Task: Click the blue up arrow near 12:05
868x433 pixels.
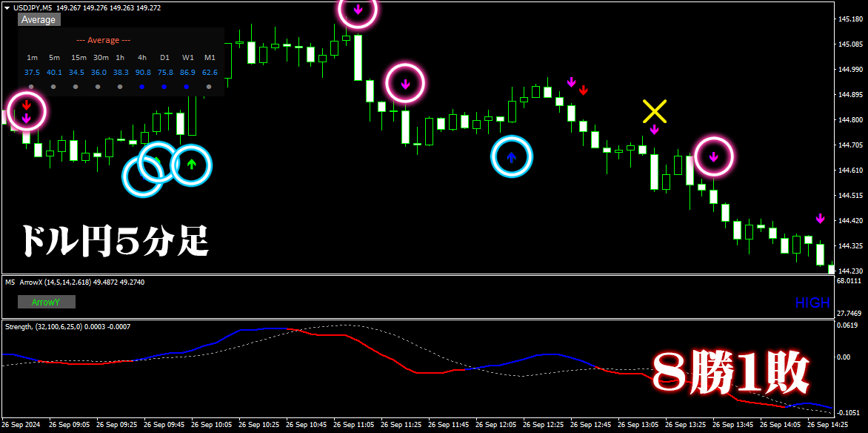Action: (512, 157)
